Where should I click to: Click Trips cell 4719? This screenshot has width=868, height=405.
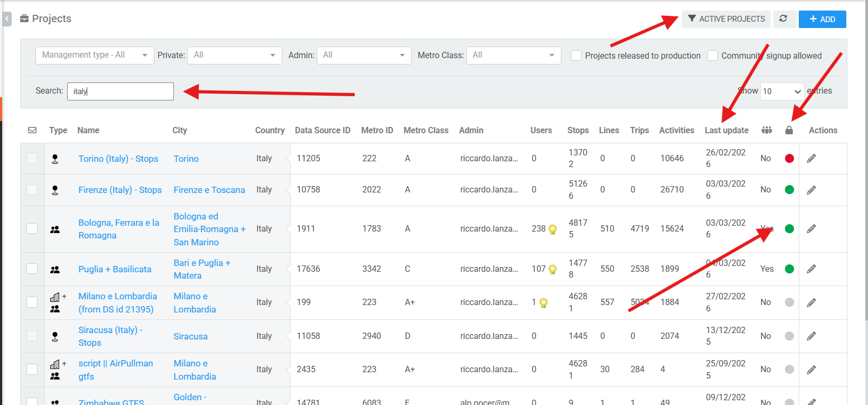(x=640, y=228)
